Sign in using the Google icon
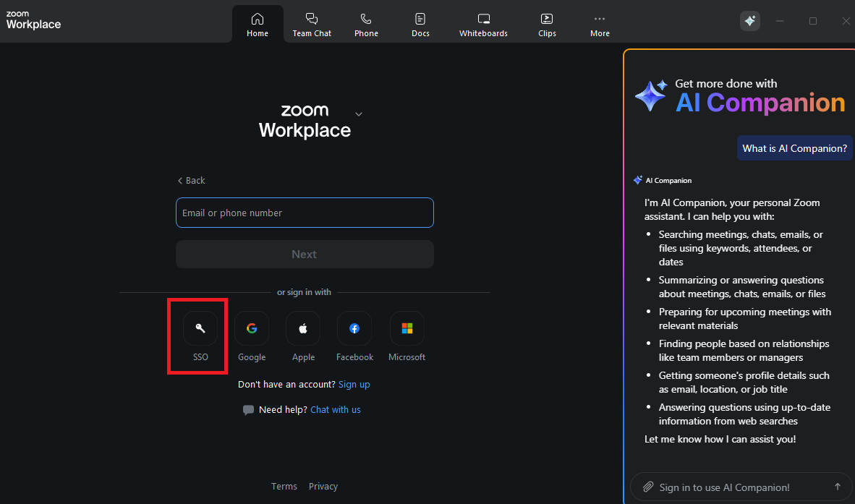The width and height of the screenshot is (855, 504). pos(252,328)
